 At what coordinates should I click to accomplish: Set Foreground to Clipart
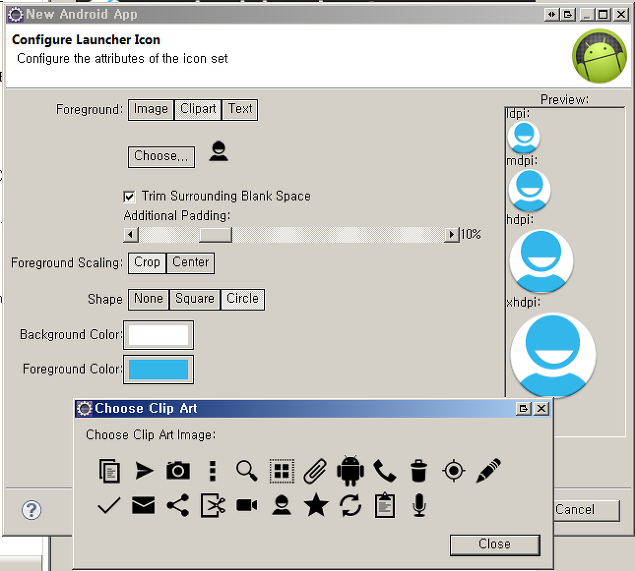198,110
